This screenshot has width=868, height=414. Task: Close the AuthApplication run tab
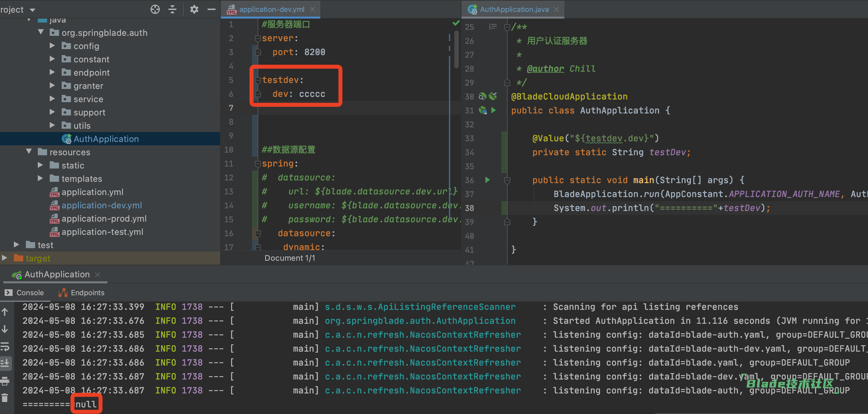click(97, 275)
